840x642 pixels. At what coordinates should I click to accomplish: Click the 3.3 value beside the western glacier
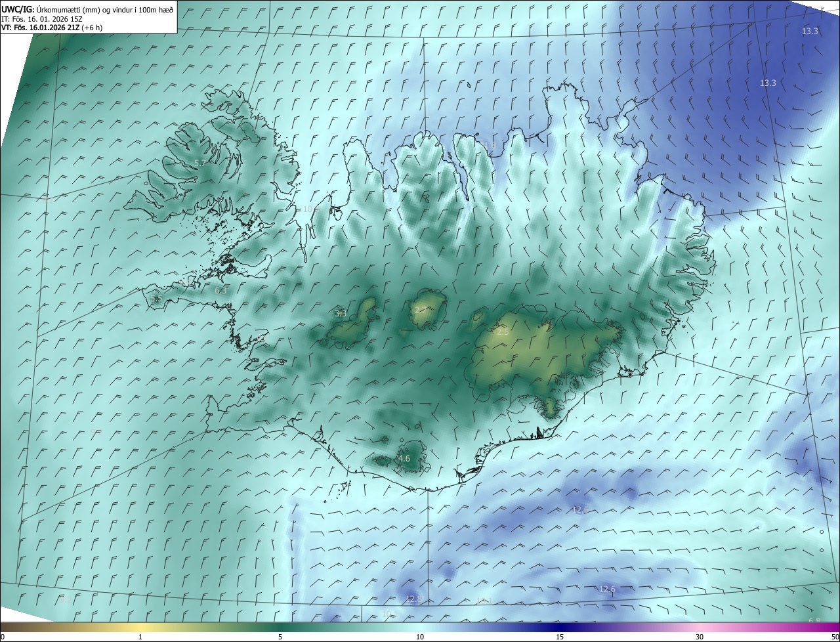click(341, 314)
